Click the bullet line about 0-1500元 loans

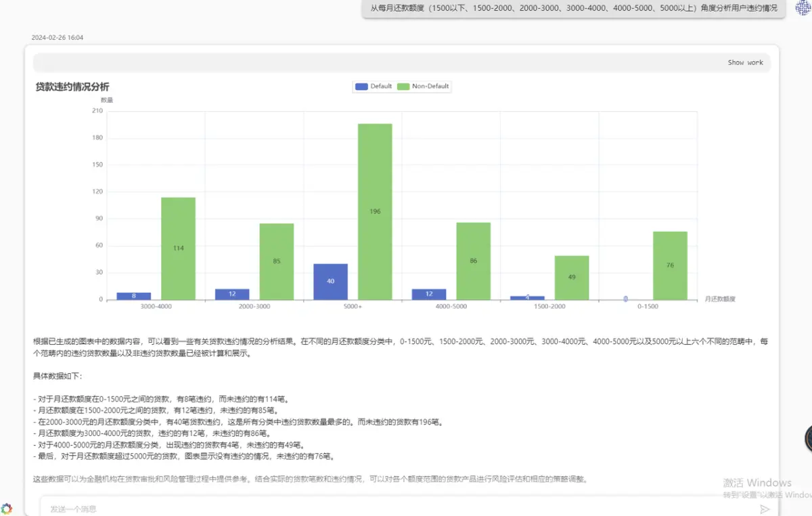point(162,399)
